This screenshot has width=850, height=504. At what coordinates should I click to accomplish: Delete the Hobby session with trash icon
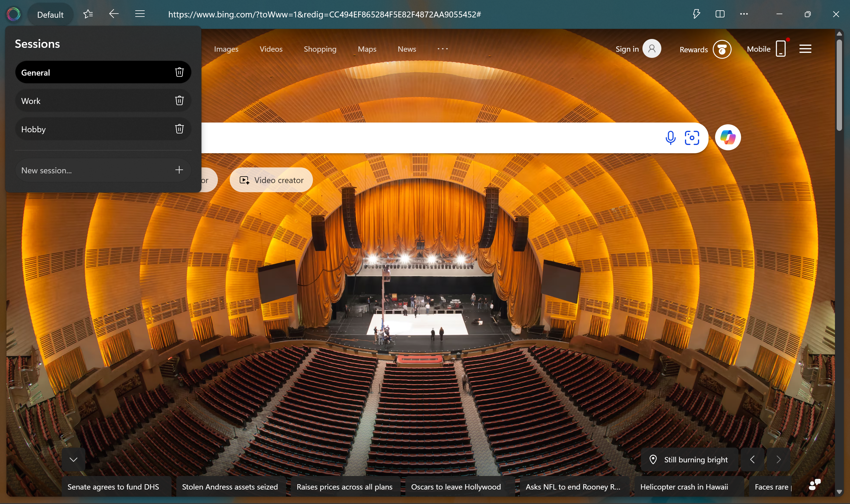point(179,129)
